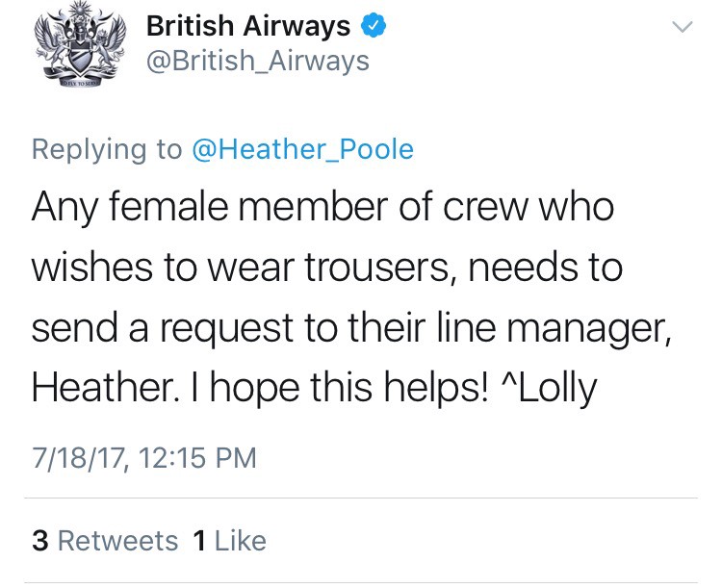
Task: Click the like count number 1
Action: click(x=199, y=541)
